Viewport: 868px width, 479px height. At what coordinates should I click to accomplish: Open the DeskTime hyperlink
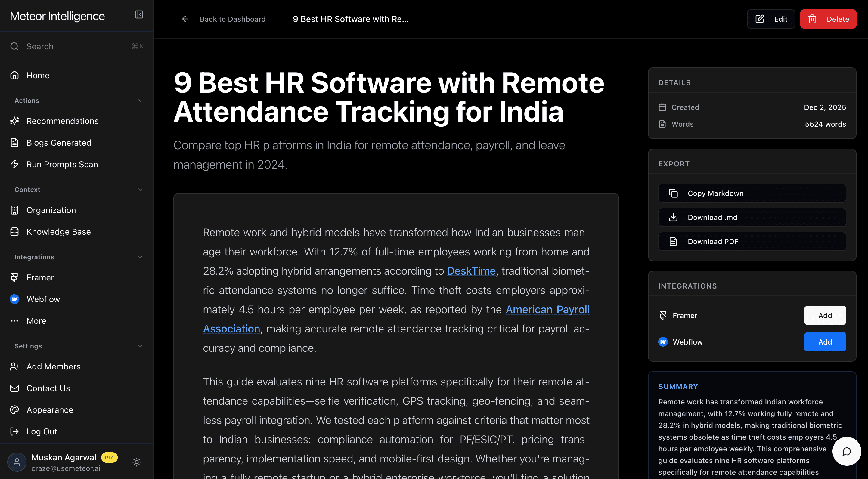point(471,271)
